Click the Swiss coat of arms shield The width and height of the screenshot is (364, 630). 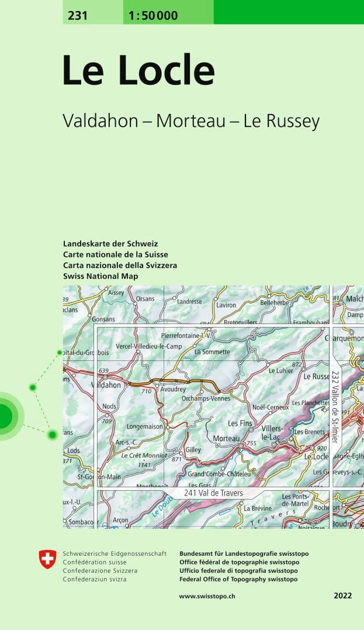click(47, 559)
